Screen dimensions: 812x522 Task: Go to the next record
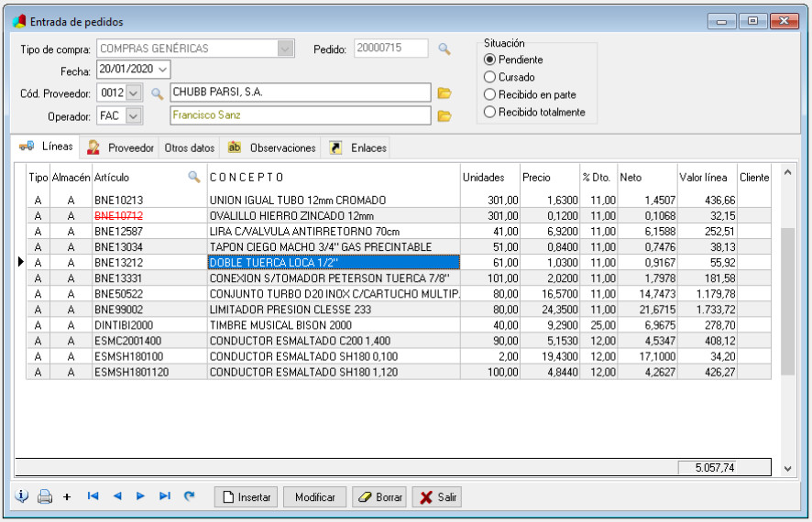tap(140, 496)
